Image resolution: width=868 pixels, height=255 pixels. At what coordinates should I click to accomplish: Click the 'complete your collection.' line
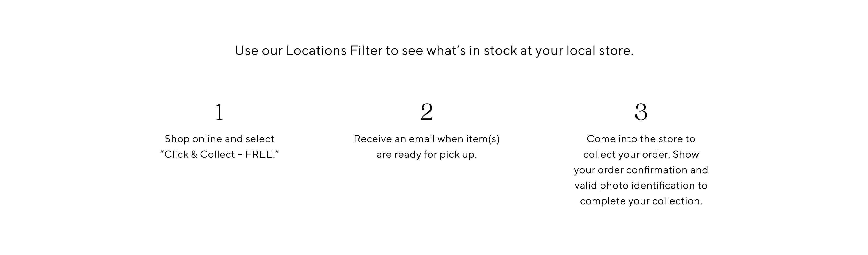[641, 201]
